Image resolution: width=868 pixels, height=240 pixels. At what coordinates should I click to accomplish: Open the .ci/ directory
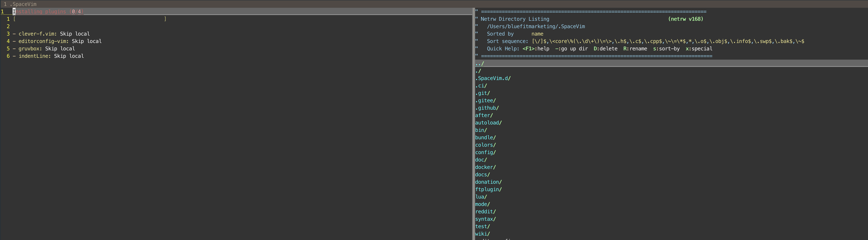click(x=481, y=86)
